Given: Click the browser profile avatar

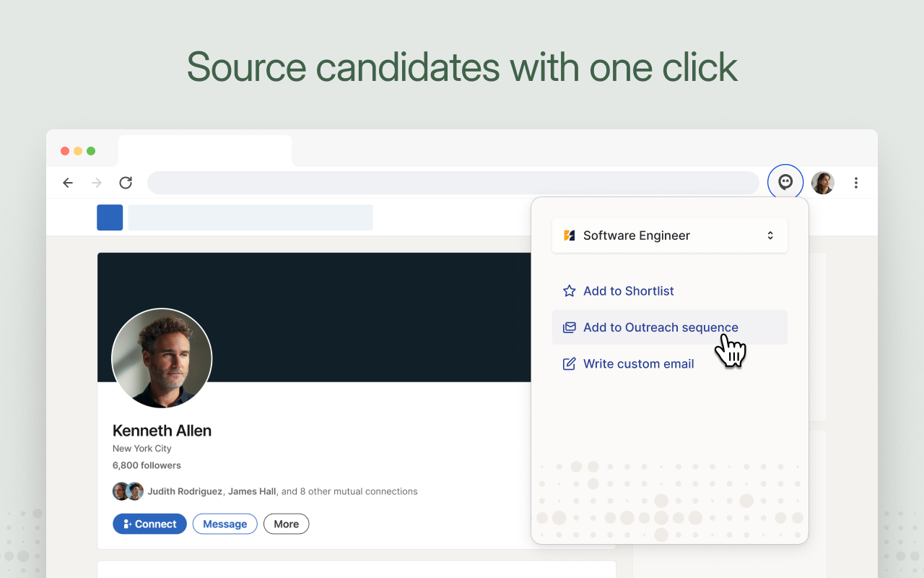Looking at the screenshot, I should pyautogui.click(x=822, y=182).
